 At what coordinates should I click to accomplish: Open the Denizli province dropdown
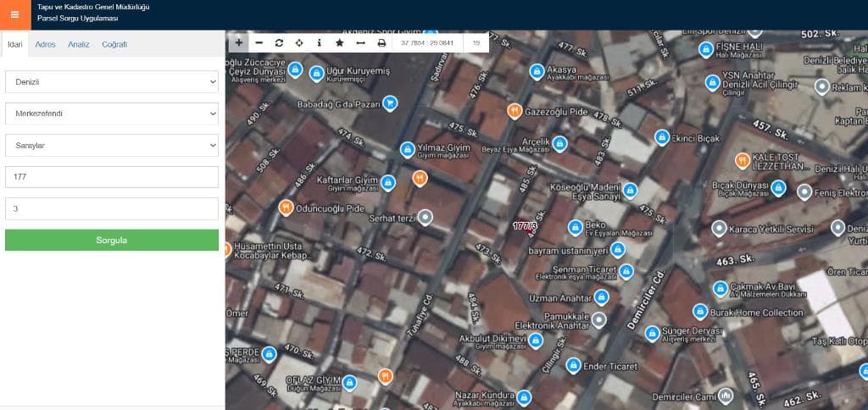[112, 82]
